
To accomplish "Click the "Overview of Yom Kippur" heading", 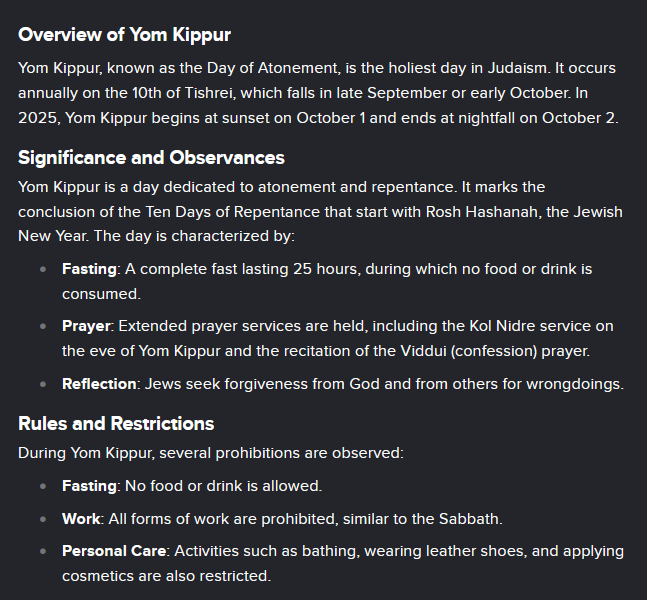I will (x=124, y=35).
